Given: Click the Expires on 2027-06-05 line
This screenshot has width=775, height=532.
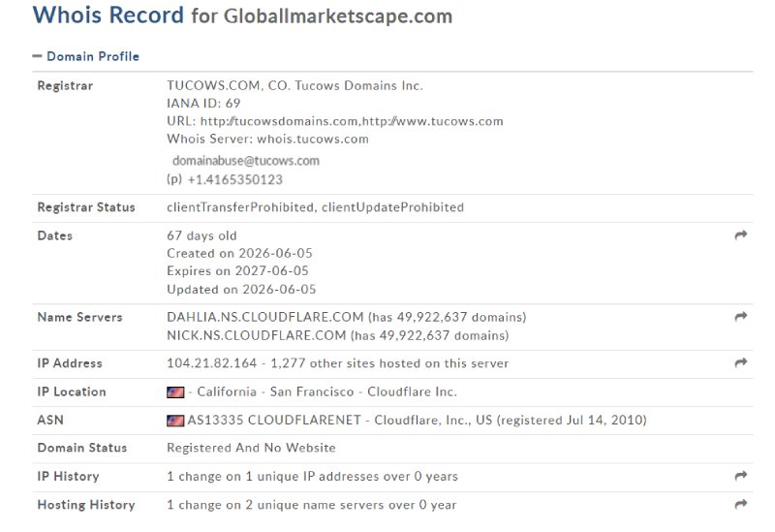Looking at the screenshot, I should click(237, 271).
